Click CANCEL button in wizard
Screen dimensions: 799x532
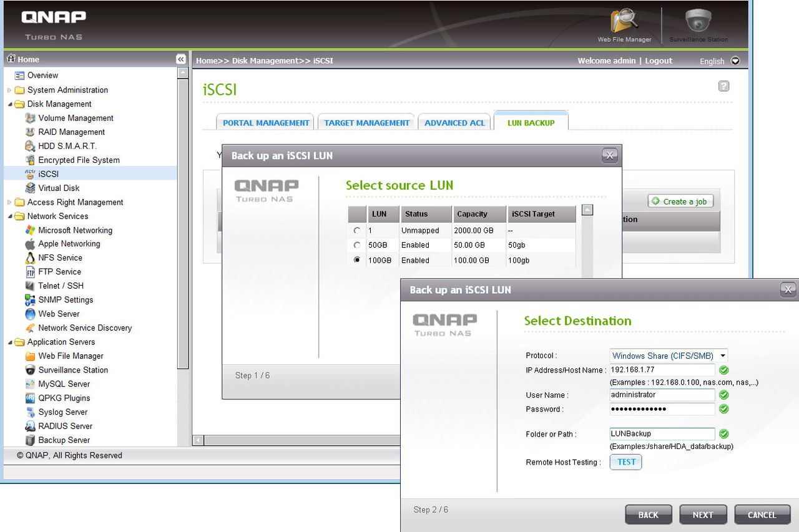pyautogui.click(x=762, y=515)
